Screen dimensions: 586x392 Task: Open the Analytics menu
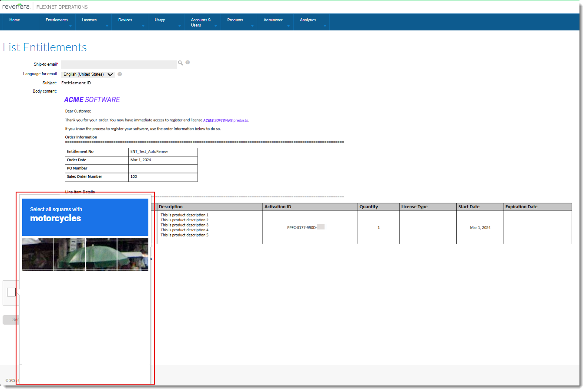308,20
